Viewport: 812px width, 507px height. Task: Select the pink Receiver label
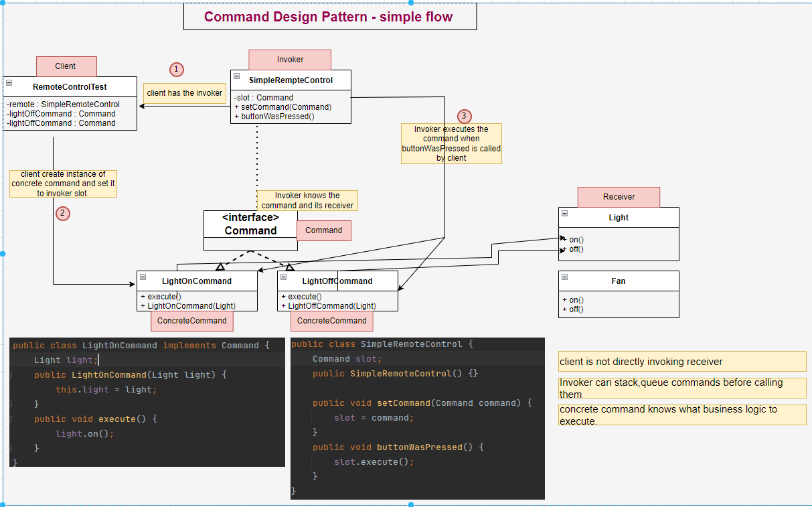pyautogui.click(x=619, y=197)
